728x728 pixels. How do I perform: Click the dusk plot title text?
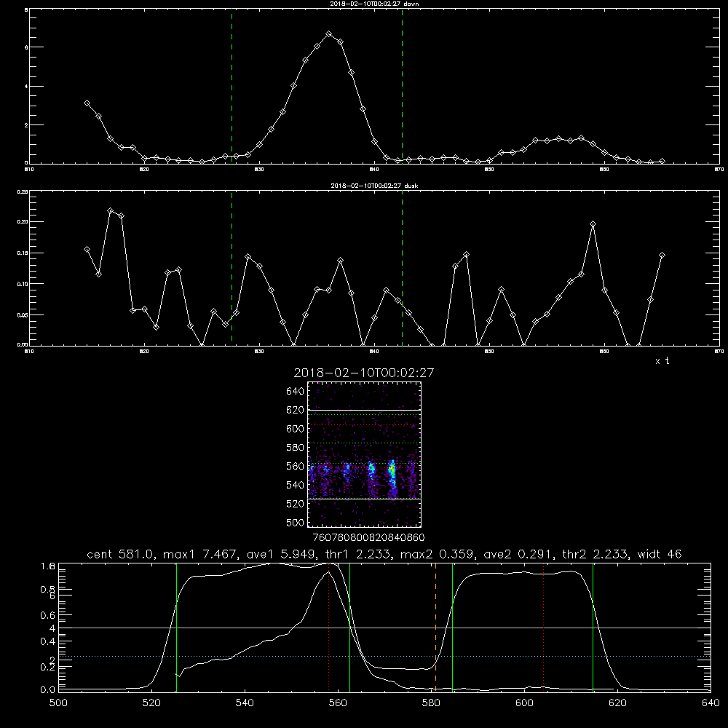click(x=374, y=186)
